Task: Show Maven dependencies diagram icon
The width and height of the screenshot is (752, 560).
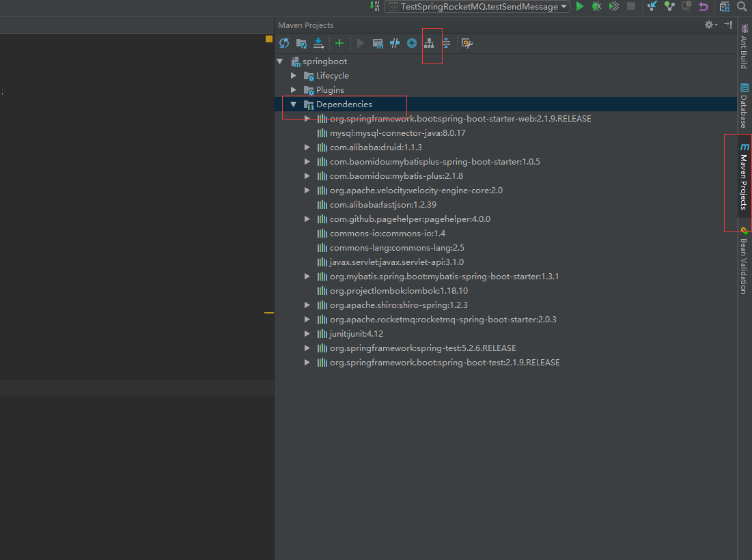Action: pos(429,43)
